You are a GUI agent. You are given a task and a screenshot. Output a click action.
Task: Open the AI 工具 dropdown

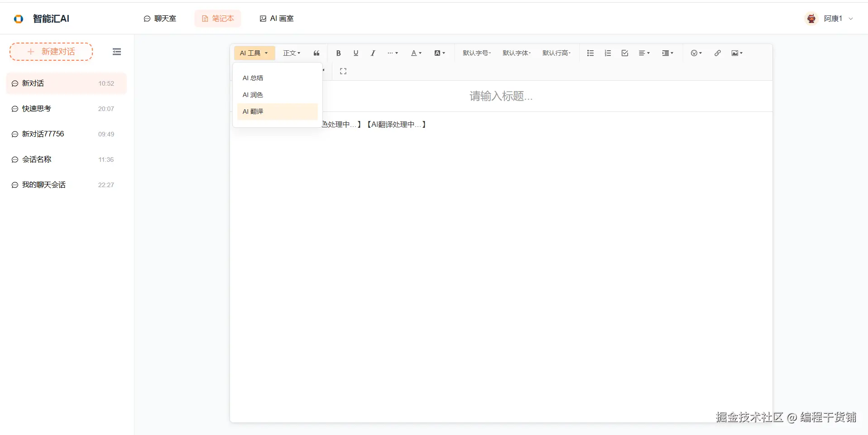click(254, 53)
